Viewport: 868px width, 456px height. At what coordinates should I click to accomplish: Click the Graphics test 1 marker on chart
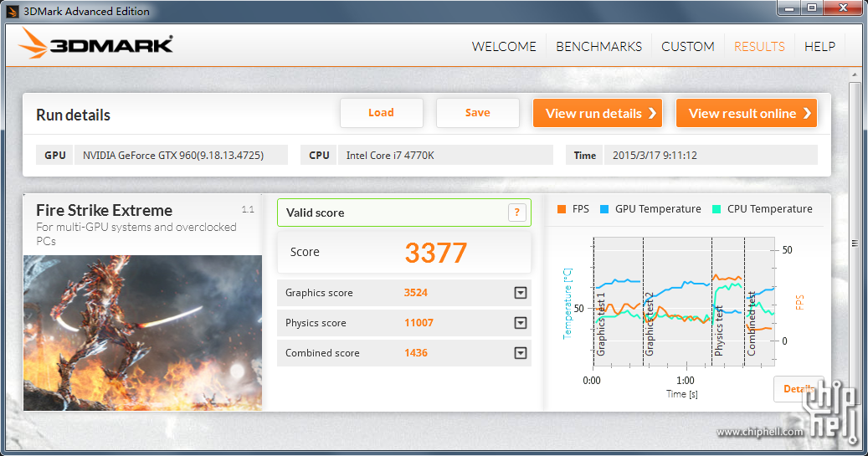pos(602,325)
